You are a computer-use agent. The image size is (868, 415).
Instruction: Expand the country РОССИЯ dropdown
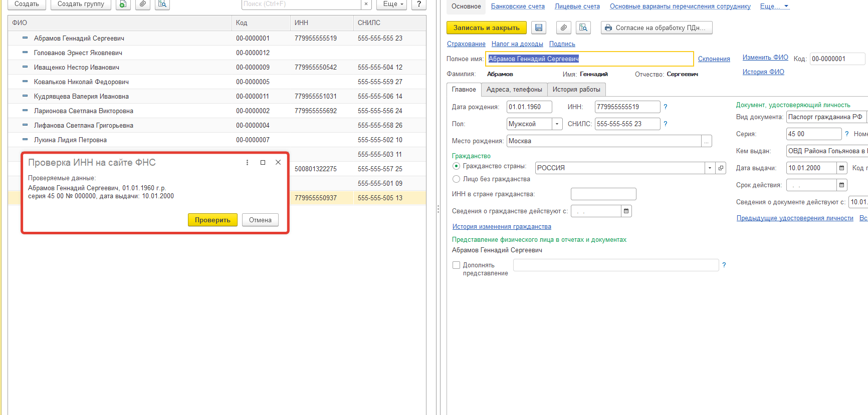click(710, 168)
